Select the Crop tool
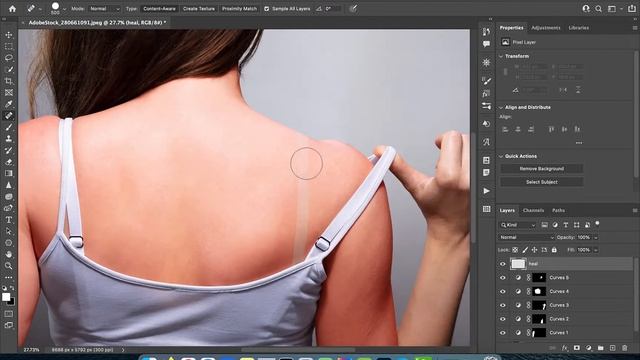 coord(9,81)
